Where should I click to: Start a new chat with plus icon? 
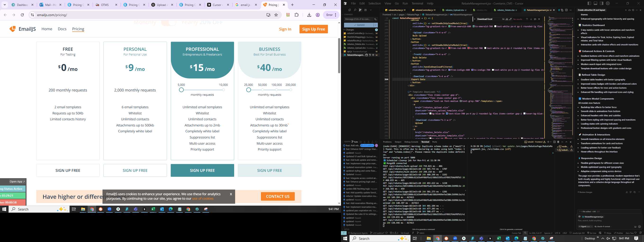click(626, 10)
